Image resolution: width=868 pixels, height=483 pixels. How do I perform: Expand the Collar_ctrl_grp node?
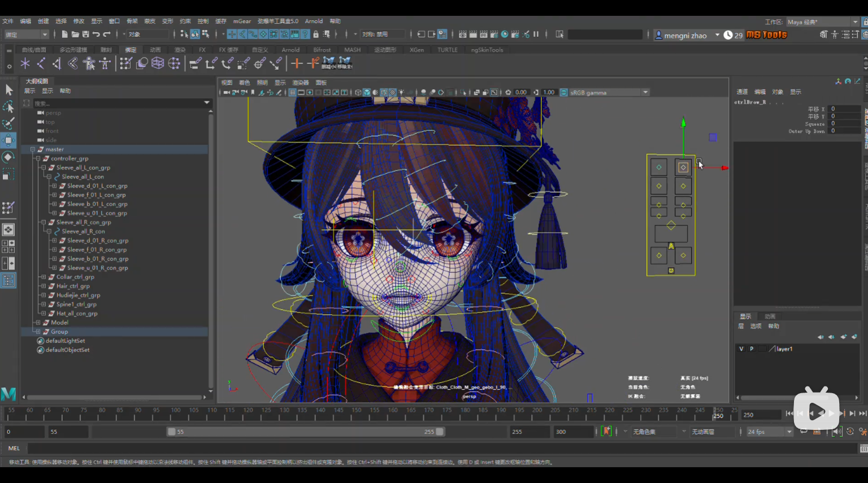(44, 277)
